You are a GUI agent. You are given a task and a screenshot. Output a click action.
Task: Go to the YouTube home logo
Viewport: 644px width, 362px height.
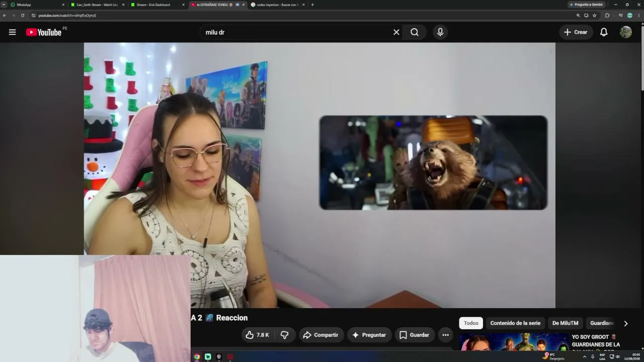(x=44, y=32)
